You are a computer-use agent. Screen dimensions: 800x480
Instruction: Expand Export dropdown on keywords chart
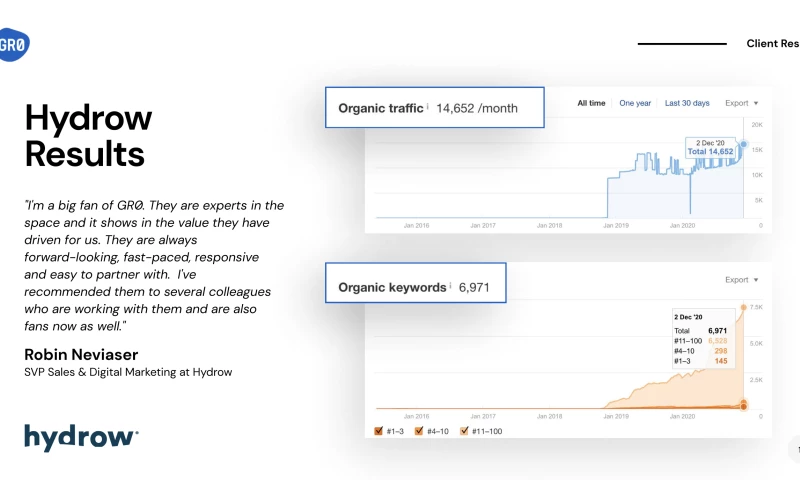pos(741,280)
